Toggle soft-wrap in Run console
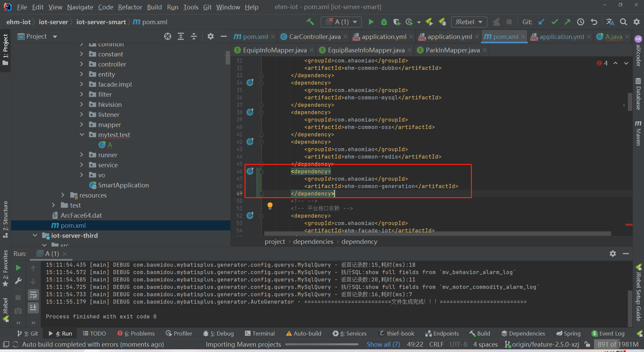 click(33, 295)
